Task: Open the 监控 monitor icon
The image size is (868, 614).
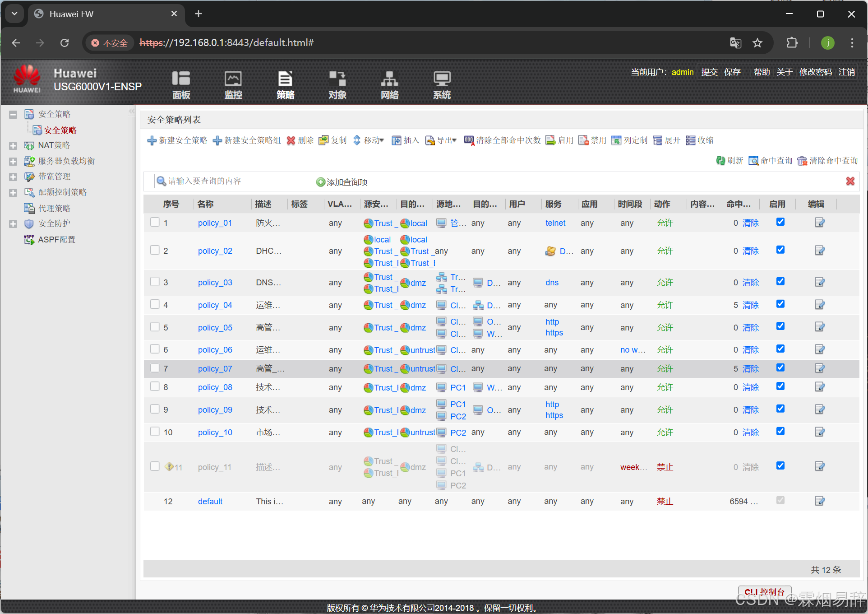Action: click(x=233, y=79)
